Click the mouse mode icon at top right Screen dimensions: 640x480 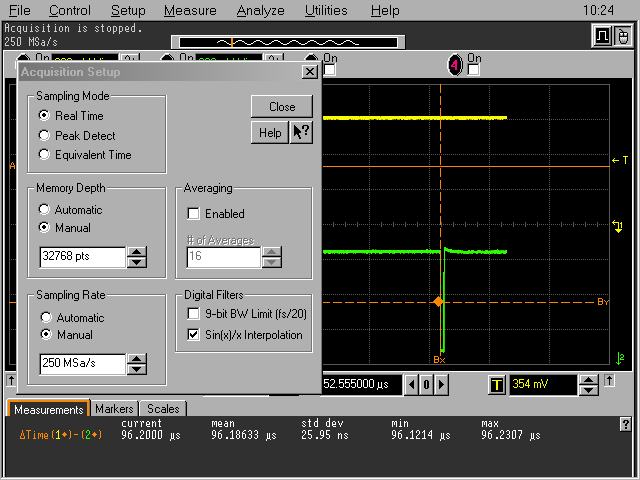tap(622, 37)
